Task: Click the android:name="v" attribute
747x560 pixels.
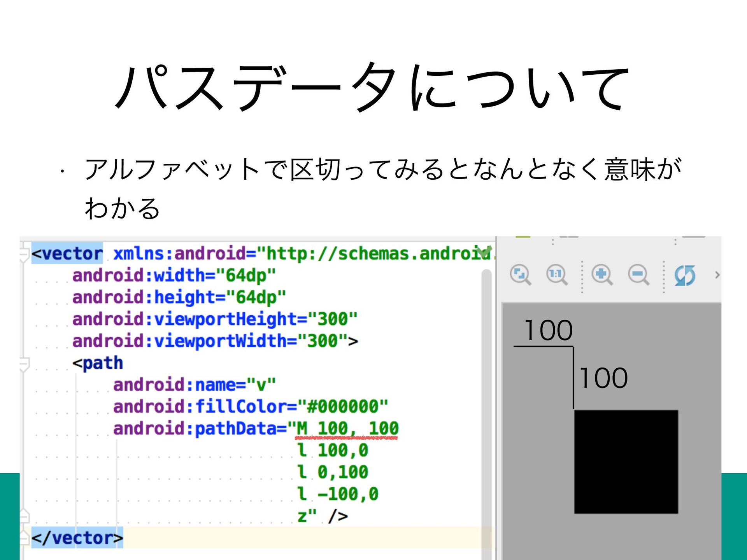Action: [x=195, y=385]
